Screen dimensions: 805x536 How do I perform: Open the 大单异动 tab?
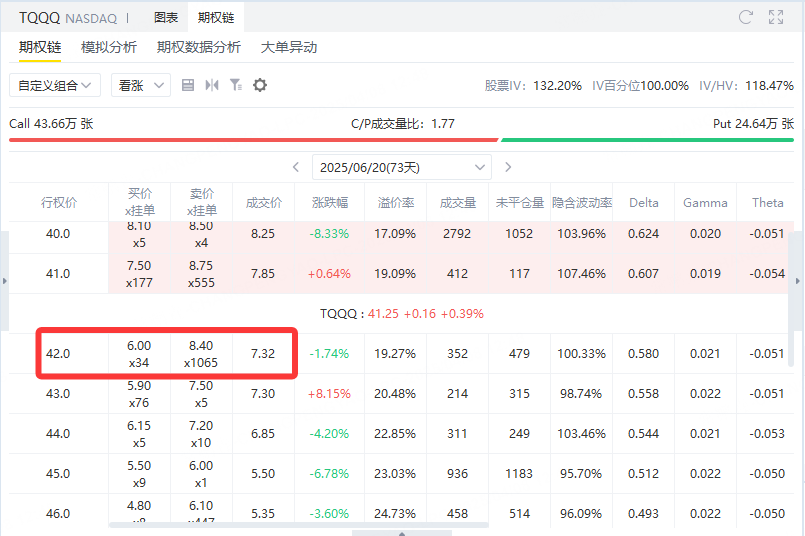289,48
